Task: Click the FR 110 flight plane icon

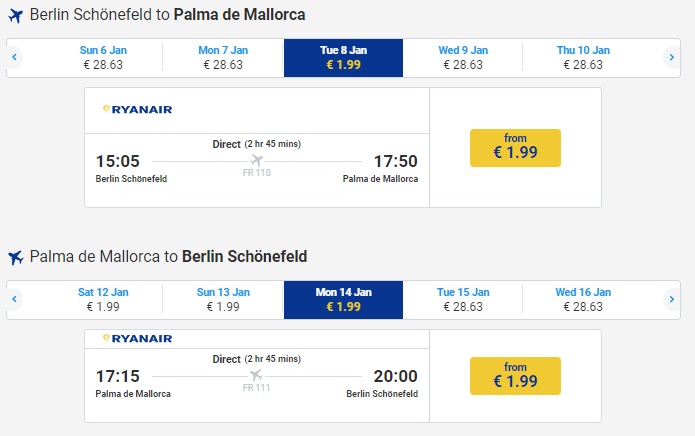Action: click(257, 160)
